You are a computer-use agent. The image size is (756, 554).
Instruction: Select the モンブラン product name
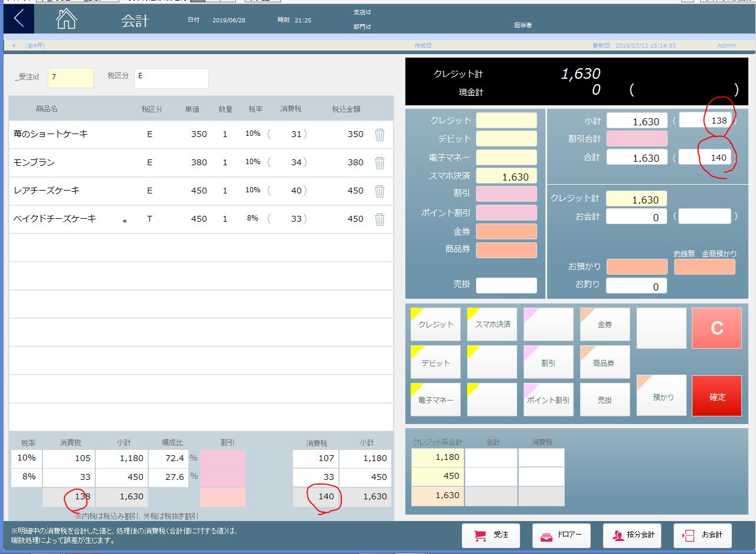pos(34,162)
